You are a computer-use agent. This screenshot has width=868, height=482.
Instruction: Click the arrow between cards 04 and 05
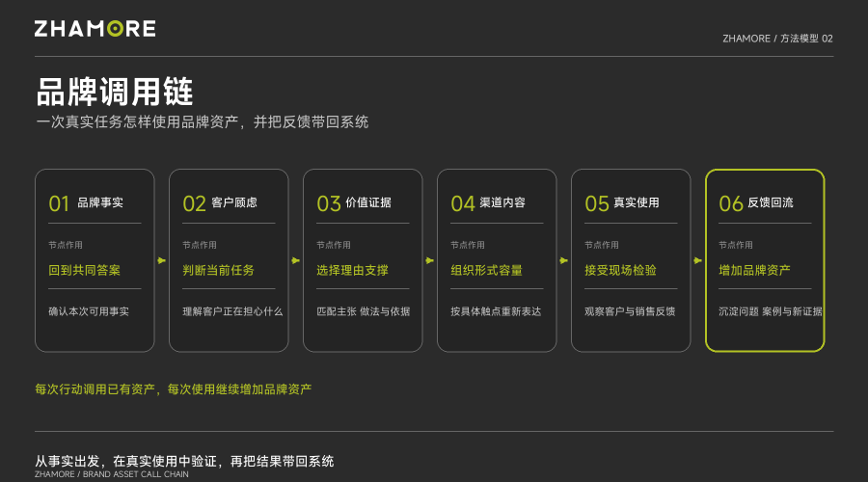click(x=563, y=260)
